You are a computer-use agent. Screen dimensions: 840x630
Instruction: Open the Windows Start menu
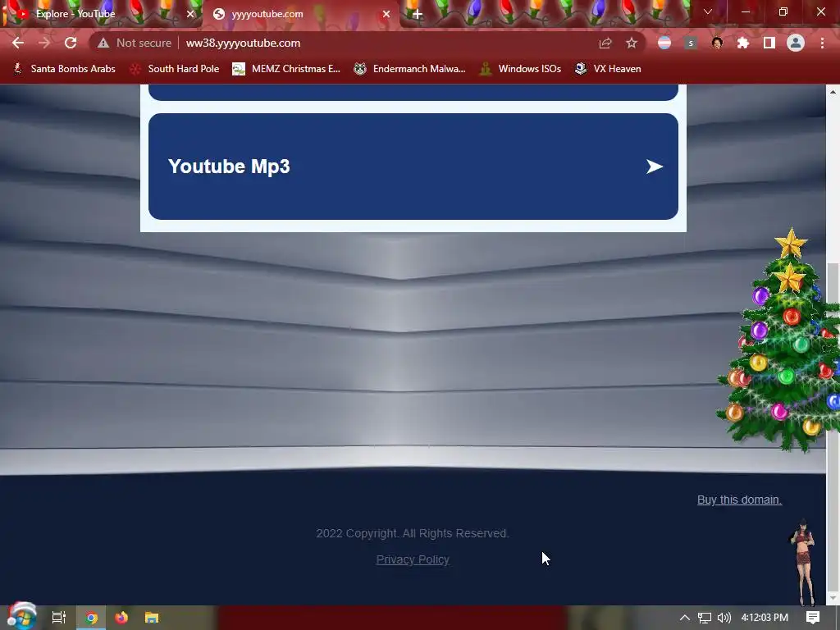21,617
